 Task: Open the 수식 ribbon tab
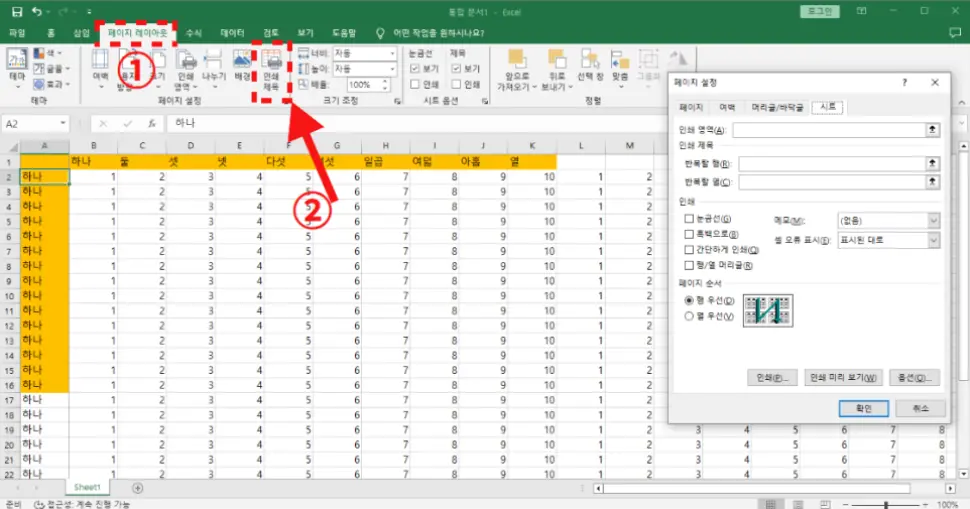[x=194, y=33]
